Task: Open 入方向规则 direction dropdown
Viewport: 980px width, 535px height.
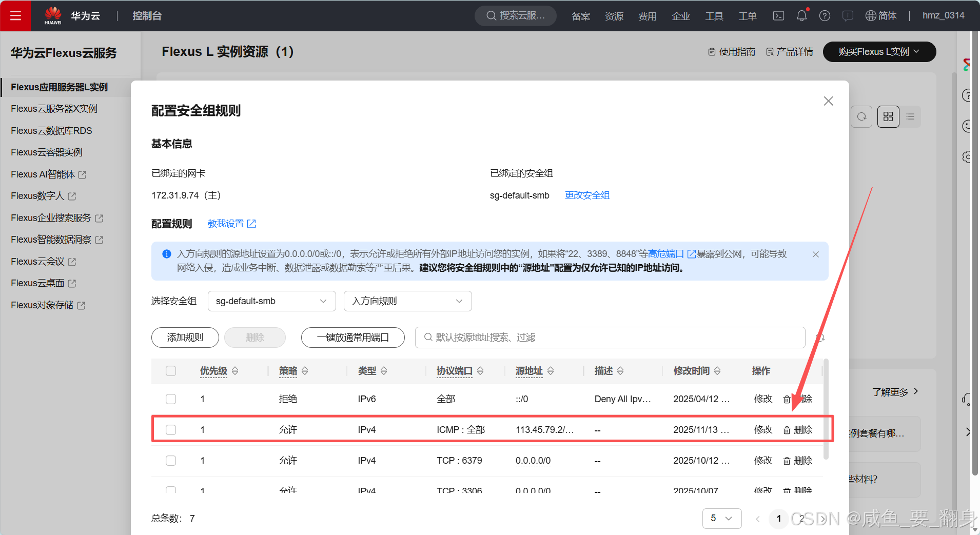Action: pos(407,301)
